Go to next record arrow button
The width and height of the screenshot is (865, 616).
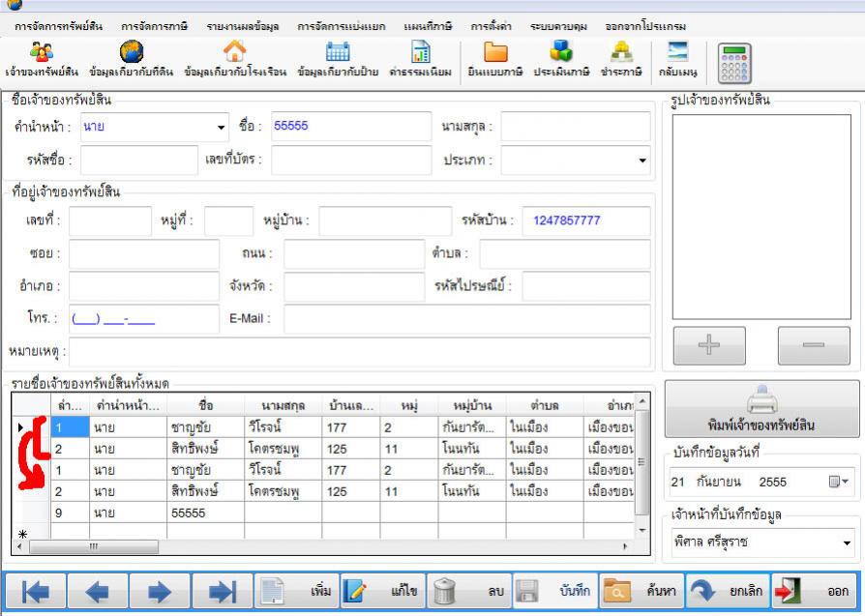point(160,592)
